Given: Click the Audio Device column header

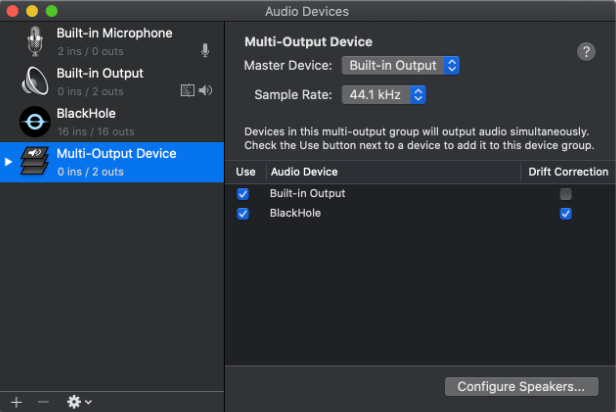Looking at the screenshot, I should [304, 172].
